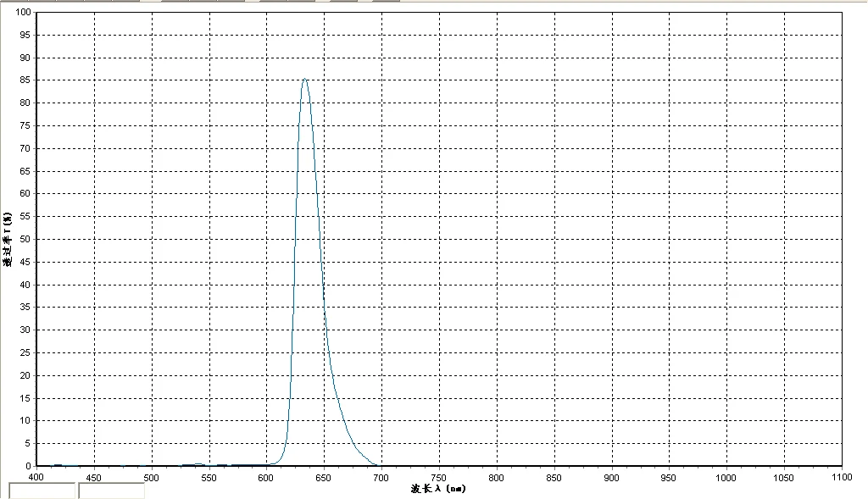Click the y-axis tick label "45"

[x=25, y=262]
